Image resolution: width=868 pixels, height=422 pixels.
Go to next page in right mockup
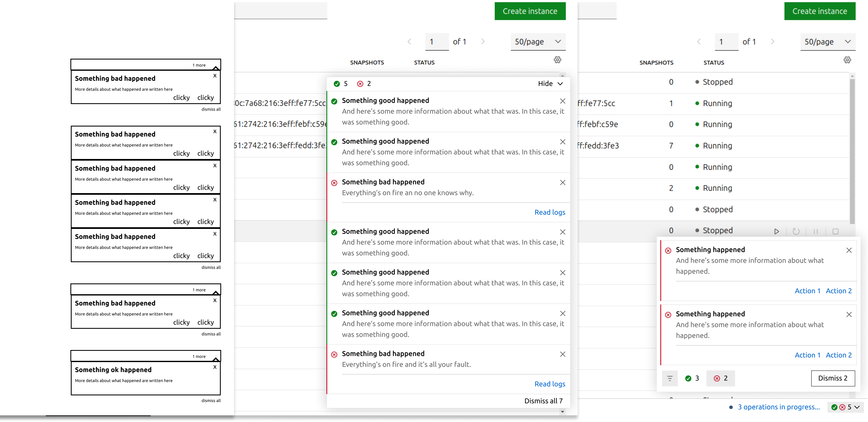click(x=772, y=42)
